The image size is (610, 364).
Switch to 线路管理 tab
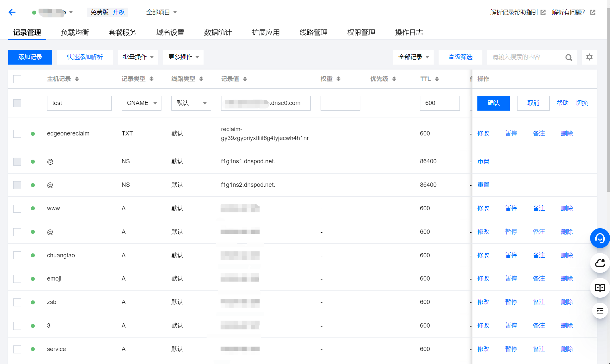coord(314,32)
